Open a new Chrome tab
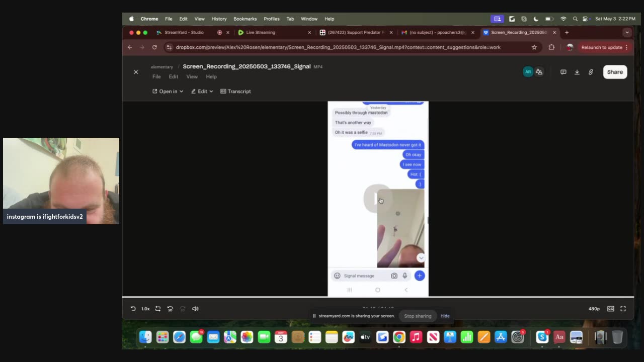 pos(567,32)
